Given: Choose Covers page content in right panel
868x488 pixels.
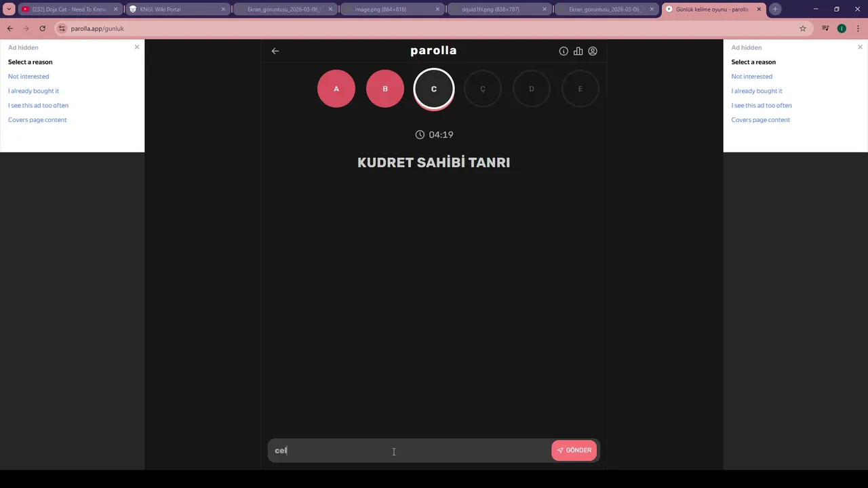Looking at the screenshot, I should point(761,120).
